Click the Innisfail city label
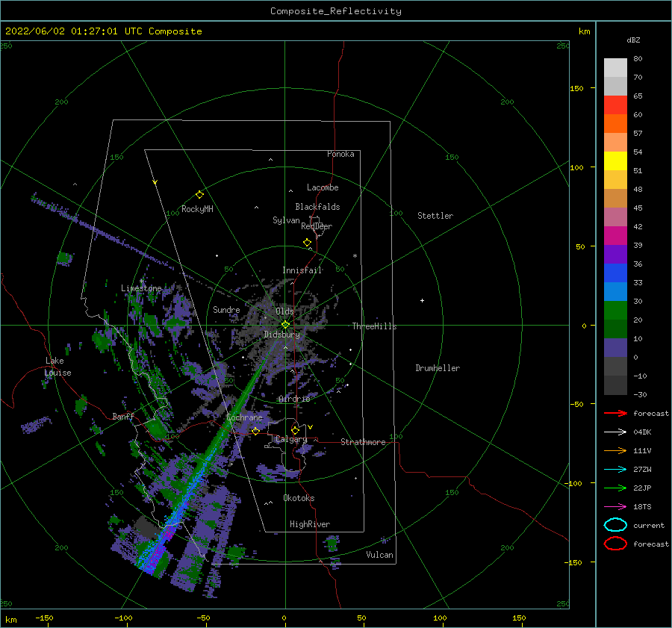 pos(302,270)
